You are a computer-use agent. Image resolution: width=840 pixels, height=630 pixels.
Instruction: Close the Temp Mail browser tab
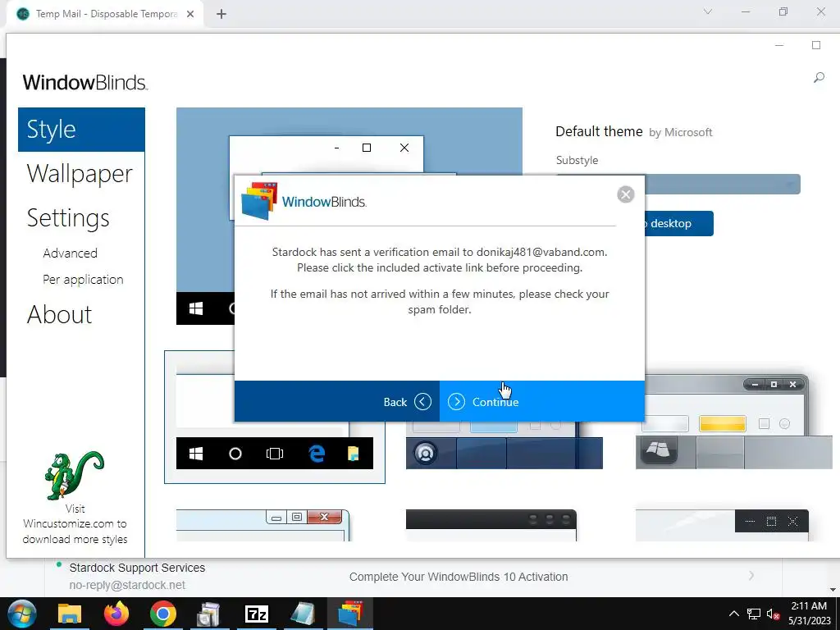190,14
